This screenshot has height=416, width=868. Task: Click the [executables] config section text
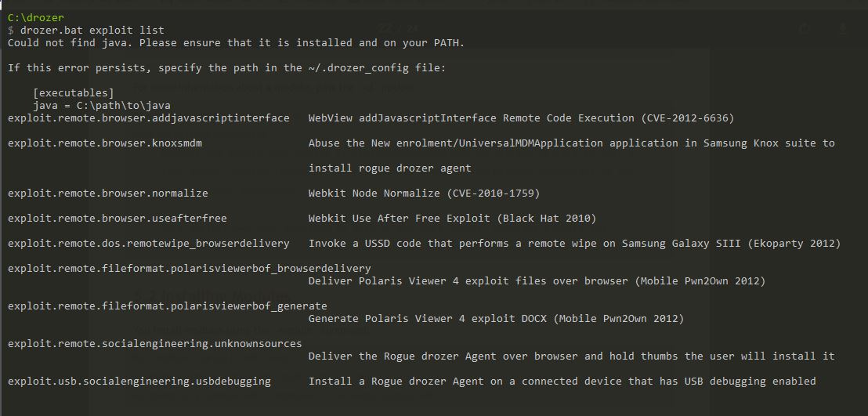(73, 92)
